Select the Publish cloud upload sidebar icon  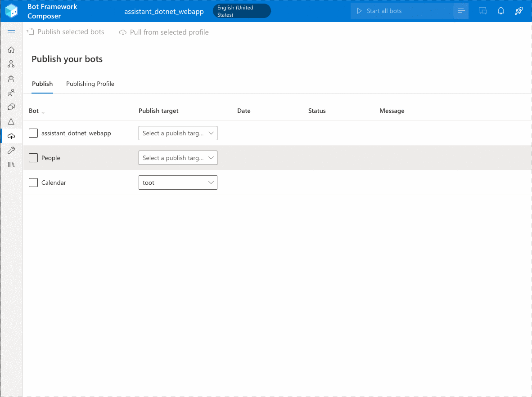coord(11,136)
